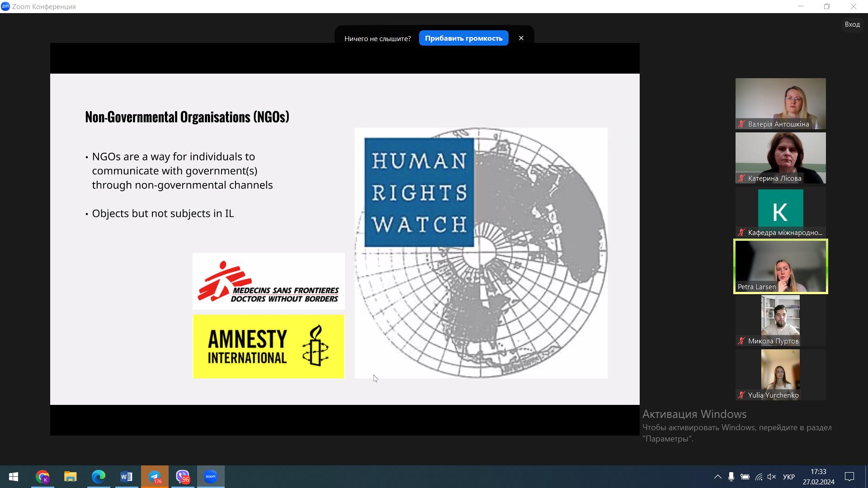Open Microsoft Edge from the taskbar
Screen dimensions: 868x488
coord(98,477)
